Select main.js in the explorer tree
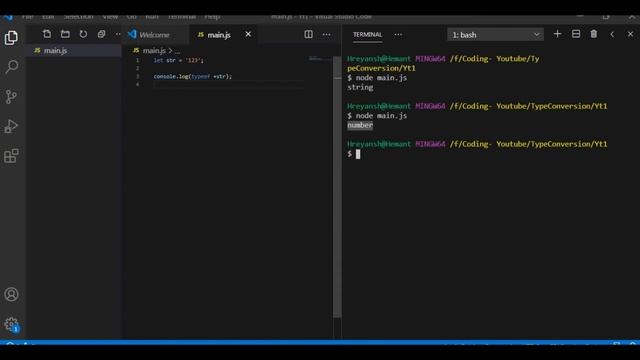640x360 pixels. click(x=74, y=51)
